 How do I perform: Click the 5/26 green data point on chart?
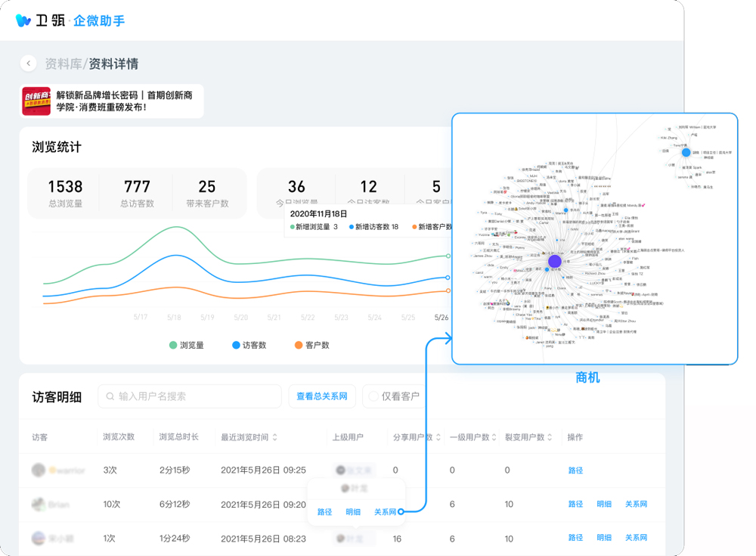[448, 256]
